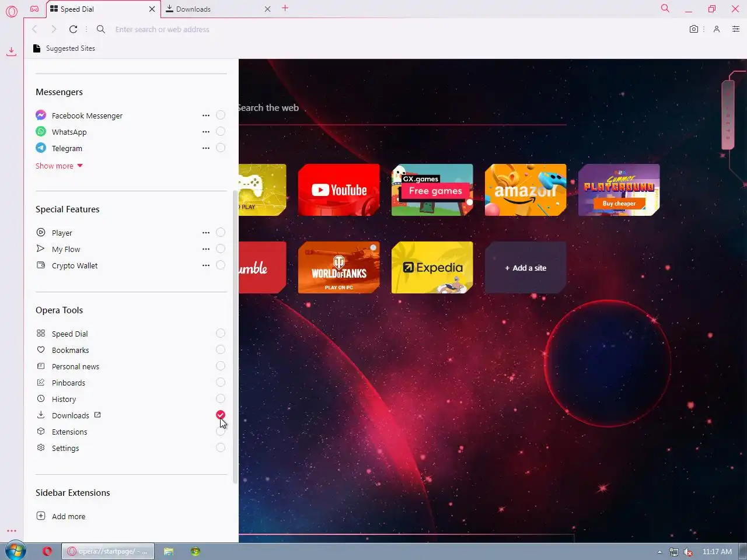Open Telegram options dots
This screenshot has width=747, height=560.
tap(206, 148)
